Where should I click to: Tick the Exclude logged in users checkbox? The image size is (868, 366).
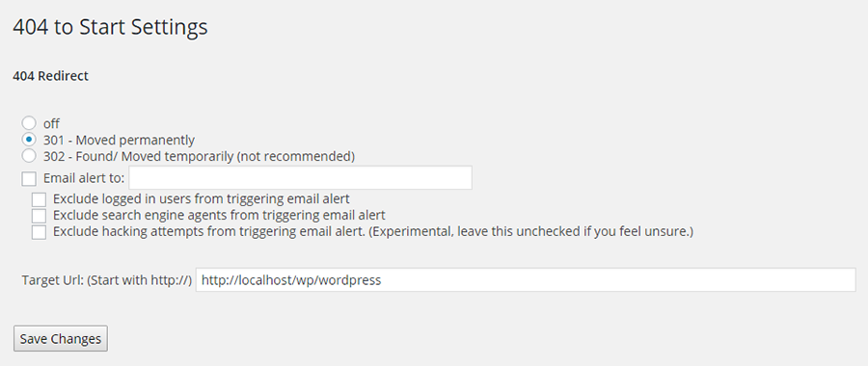(x=39, y=199)
